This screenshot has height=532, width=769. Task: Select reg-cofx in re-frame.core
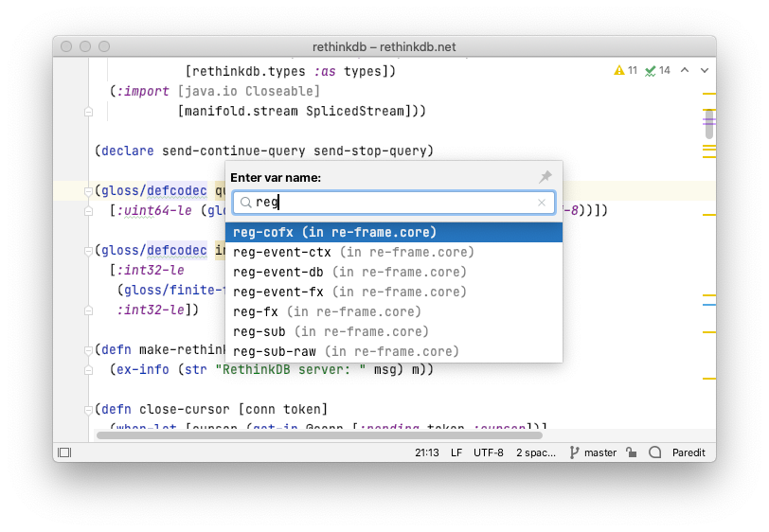[394, 232]
